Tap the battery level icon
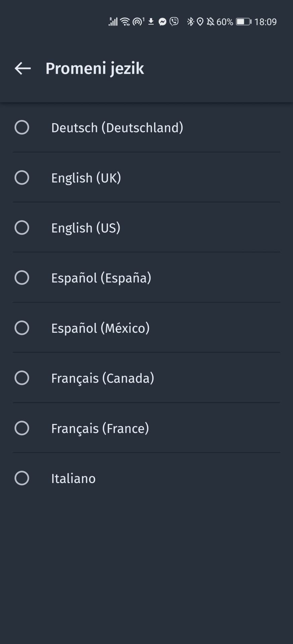The width and height of the screenshot is (293, 644). tap(243, 22)
